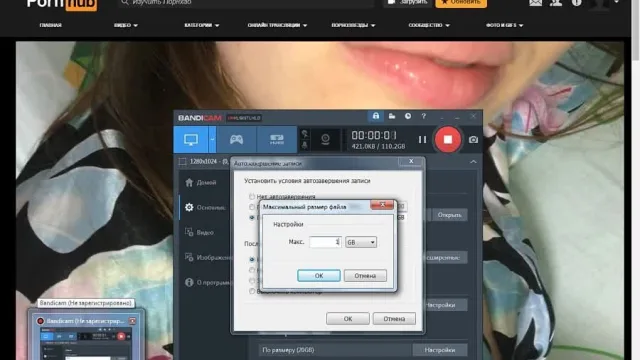Select game recording mode gamepad icon
Image resolution: width=640 pixels, height=360 pixels.
pyautogui.click(x=236, y=140)
